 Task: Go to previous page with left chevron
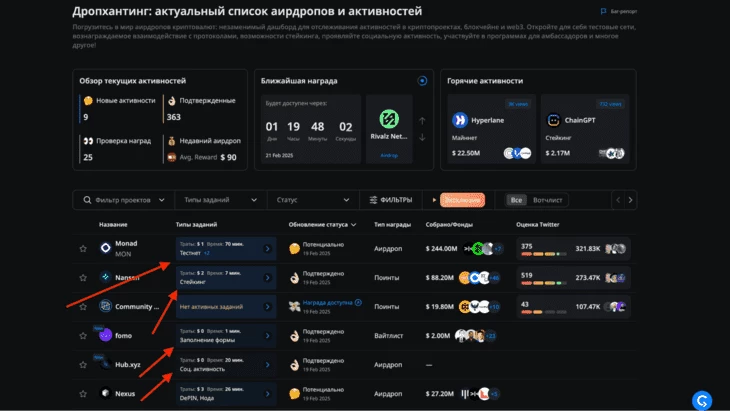(x=618, y=200)
